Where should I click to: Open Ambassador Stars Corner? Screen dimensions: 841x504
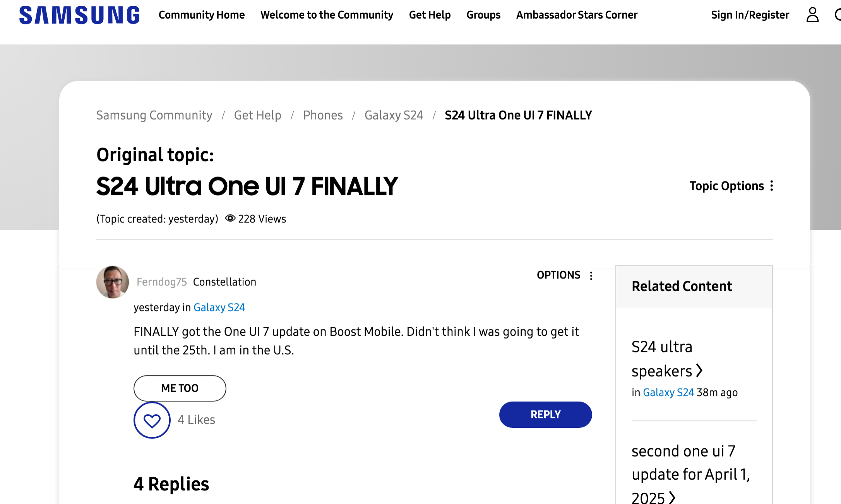pos(577,15)
